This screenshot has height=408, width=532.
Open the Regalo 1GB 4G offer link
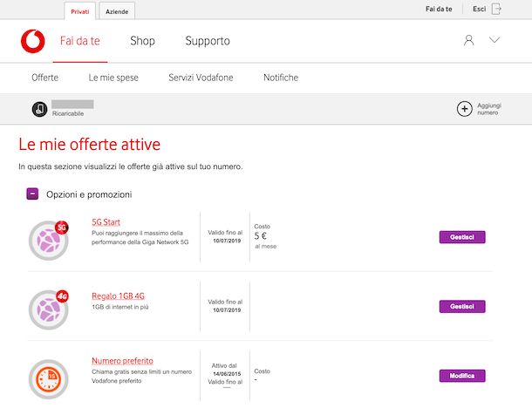(x=118, y=296)
